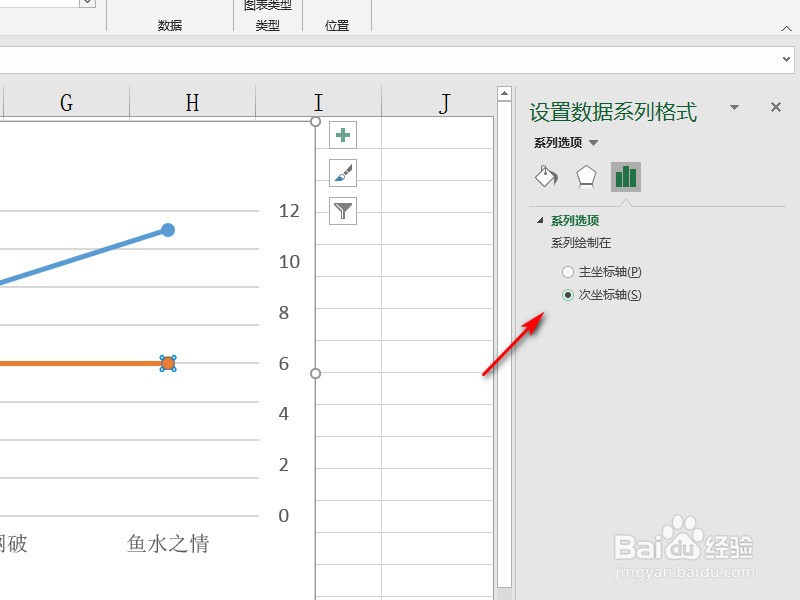Open the Chart Filters funnel icon

pos(342,211)
